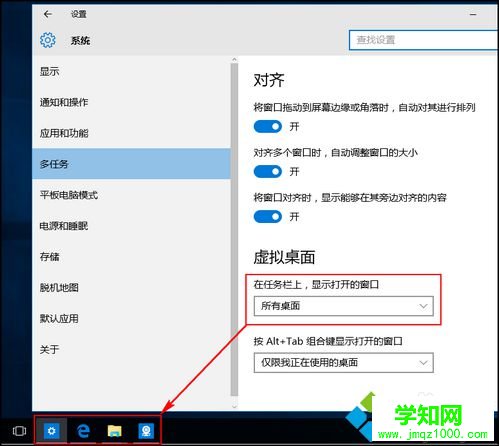
Task: Open Settings app from the taskbar
Action: coord(51,431)
